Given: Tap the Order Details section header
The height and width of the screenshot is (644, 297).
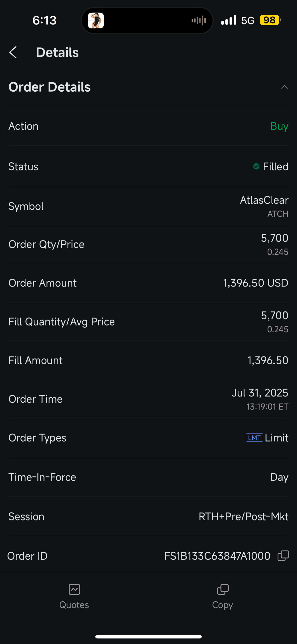Looking at the screenshot, I should pyautogui.click(x=49, y=87).
